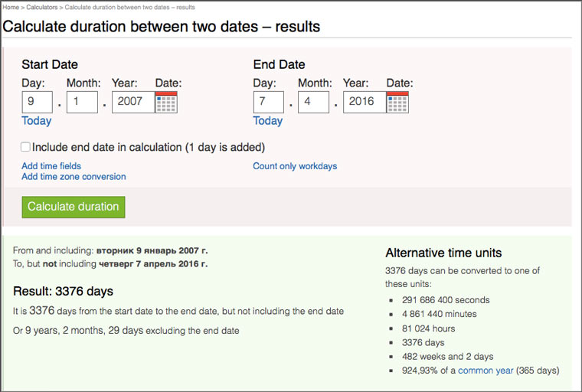Focus the End Date Year field
The image size is (582, 392).
[365, 102]
